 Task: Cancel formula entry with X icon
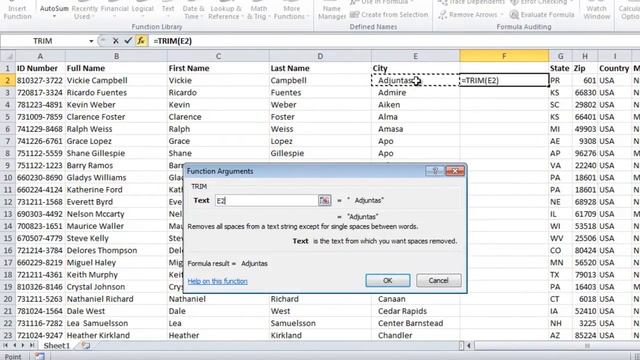(x=116, y=41)
